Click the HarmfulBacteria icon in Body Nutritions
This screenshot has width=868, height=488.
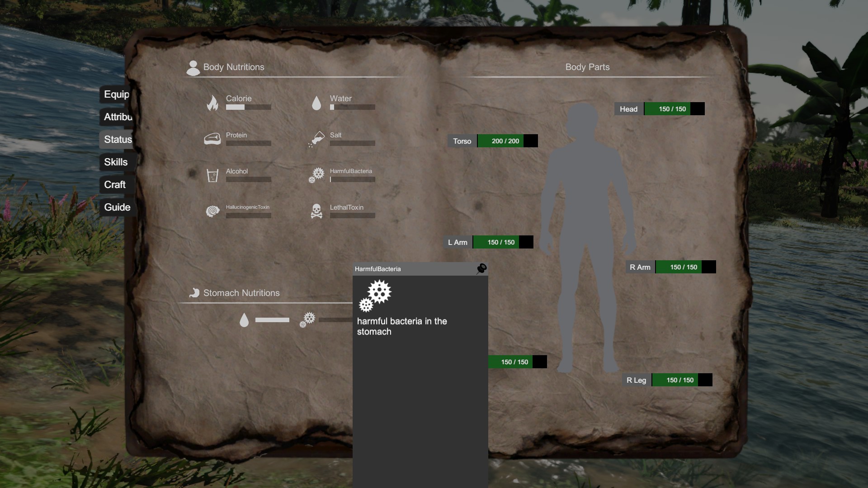(316, 175)
